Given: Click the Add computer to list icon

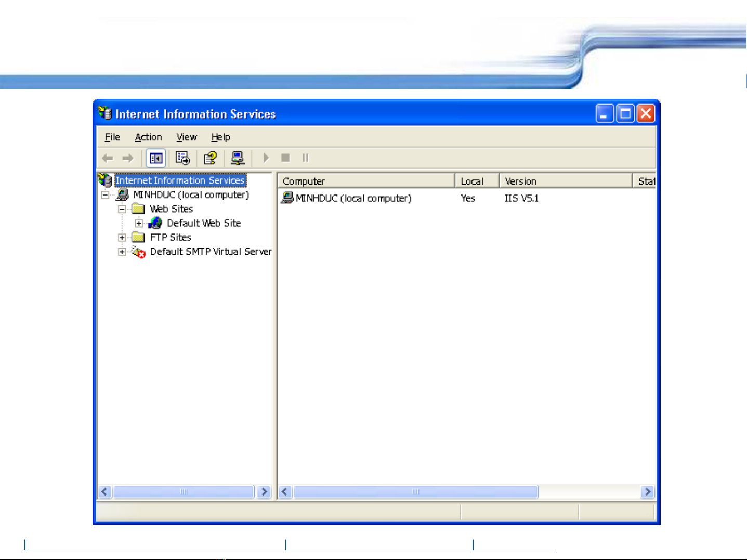Looking at the screenshot, I should (238, 158).
